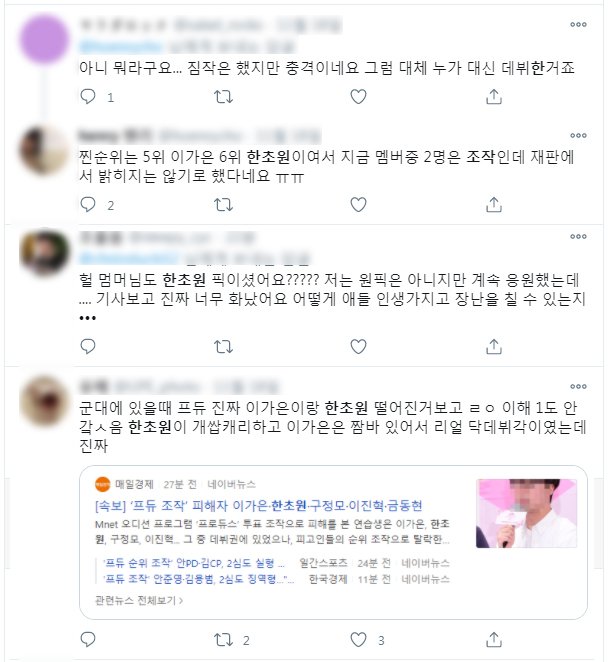
Task: Reply to the first tweet with 1 reply
Action: tap(88, 97)
